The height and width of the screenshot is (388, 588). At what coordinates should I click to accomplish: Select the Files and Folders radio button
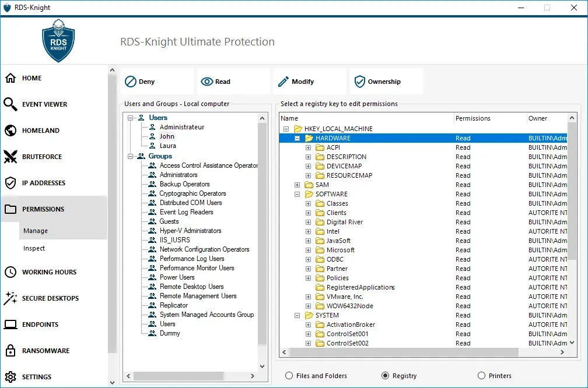pos(289,376)
